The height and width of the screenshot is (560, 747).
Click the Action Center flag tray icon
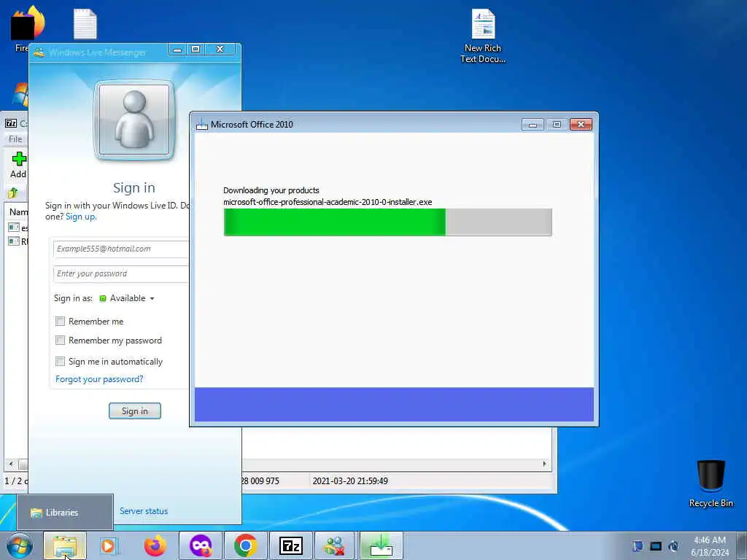click(x=638, y=545)
